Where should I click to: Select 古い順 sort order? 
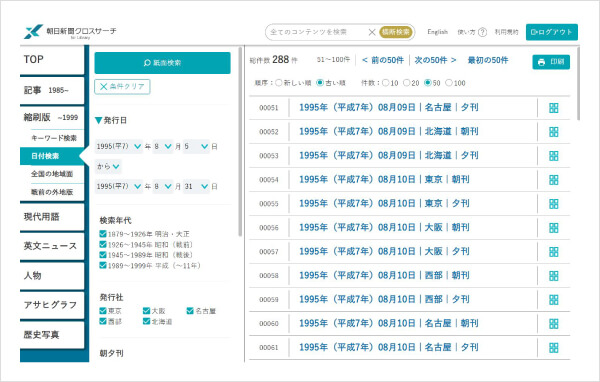coord(320,83)
